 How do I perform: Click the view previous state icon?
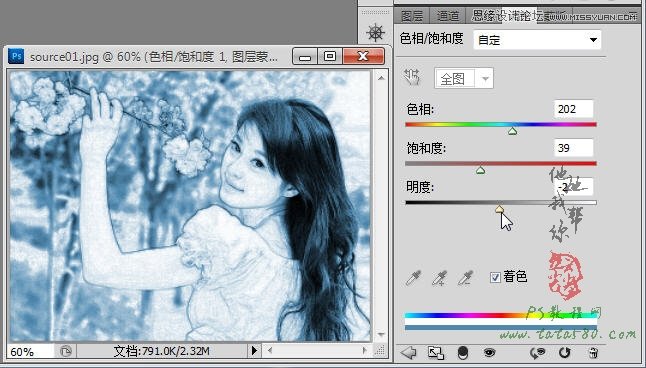click(538, 352)
